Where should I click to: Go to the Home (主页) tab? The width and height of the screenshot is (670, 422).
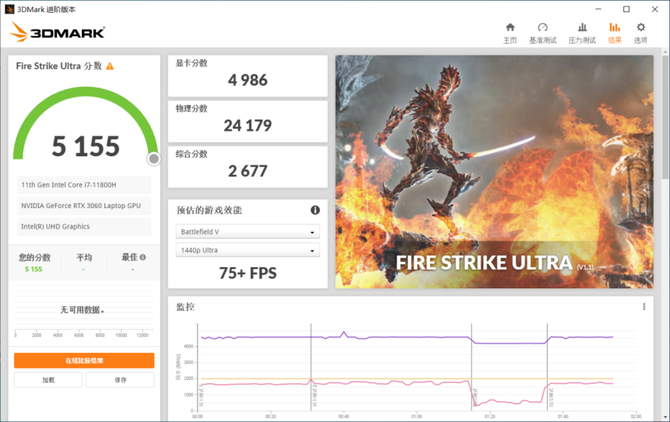[x=510, y=33]
